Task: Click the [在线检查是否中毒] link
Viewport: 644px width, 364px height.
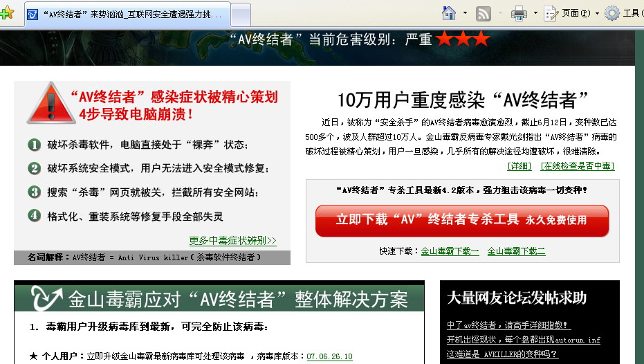Action: (x=577, y=166)
